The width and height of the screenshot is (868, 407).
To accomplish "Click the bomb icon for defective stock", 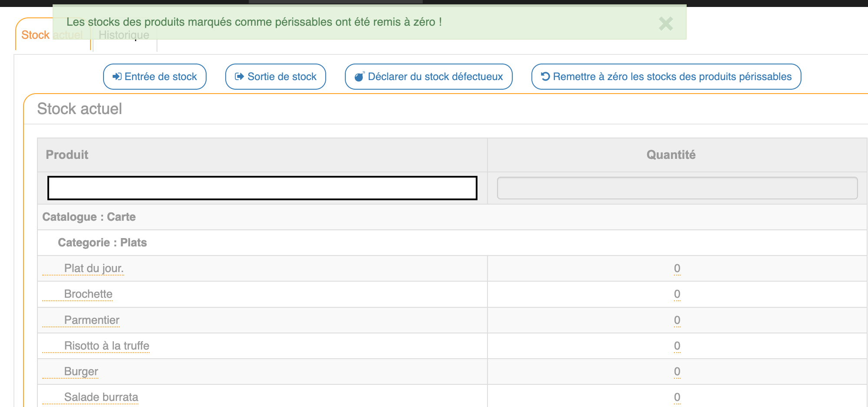I will tap(359, 77).
